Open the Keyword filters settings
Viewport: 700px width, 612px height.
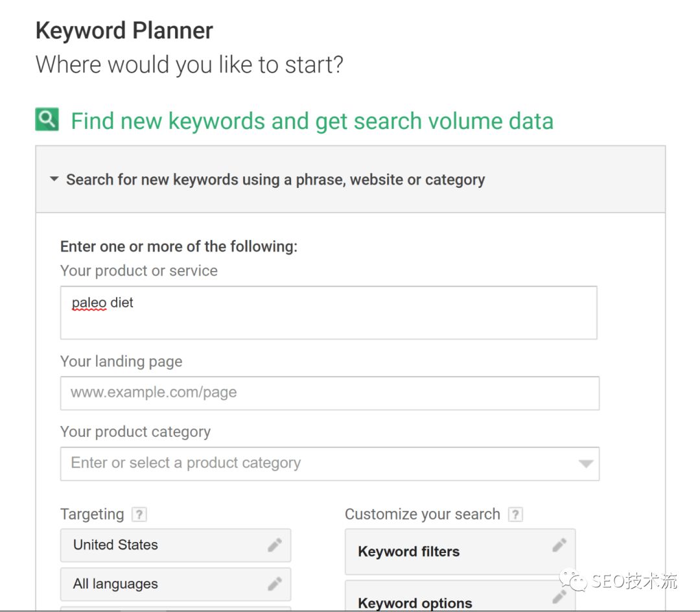click(x=408, y=552)
